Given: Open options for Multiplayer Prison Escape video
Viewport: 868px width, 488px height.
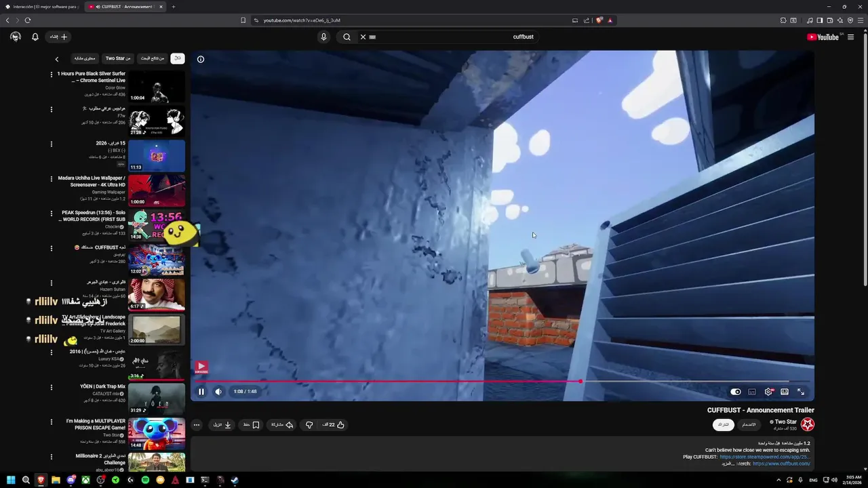Looking at the screenshot, I should coord(51,422).
